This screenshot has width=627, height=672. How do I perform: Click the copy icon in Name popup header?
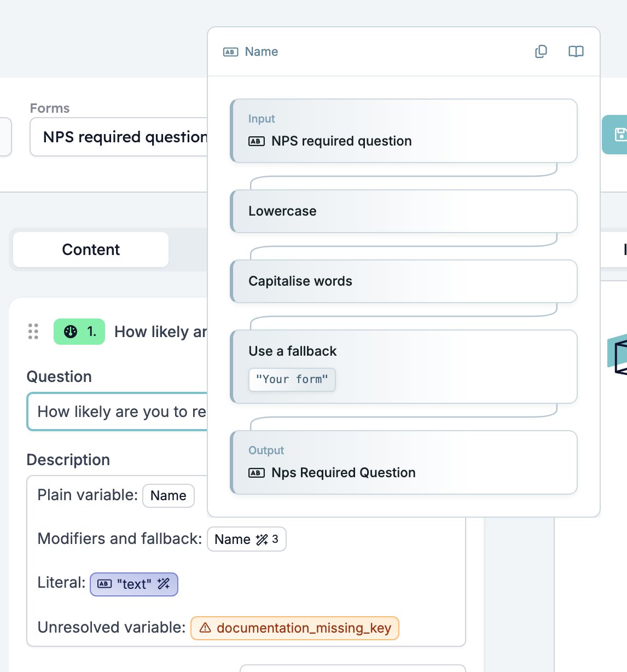(x=541, y=51)
